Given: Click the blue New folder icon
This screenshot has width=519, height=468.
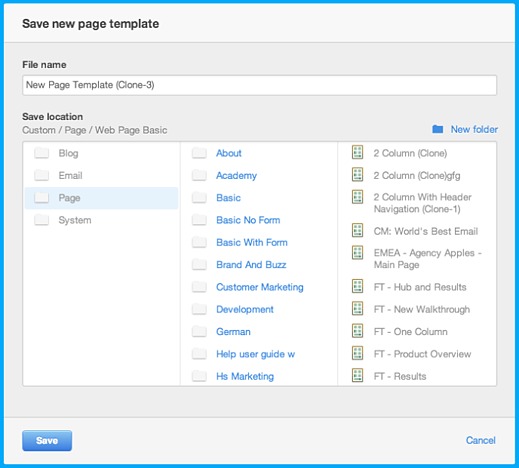Looking at the screenshot, I should click(x=438, y=129).
